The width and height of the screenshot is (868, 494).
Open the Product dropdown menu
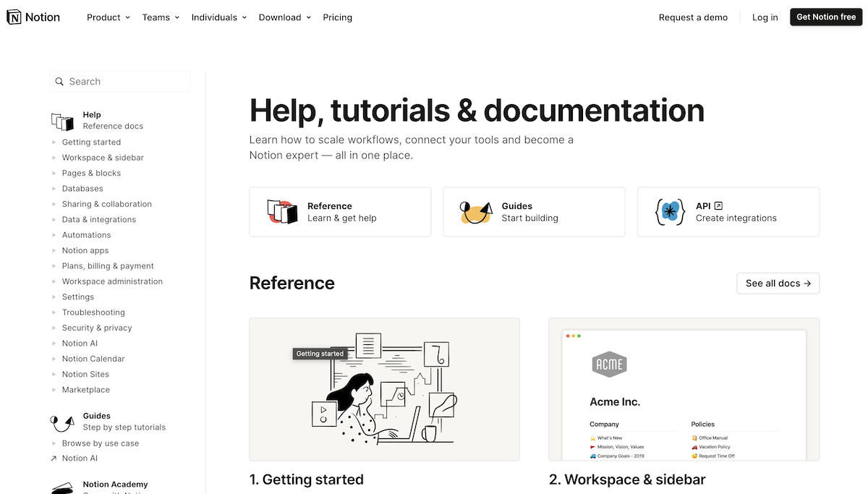(109, 17)
